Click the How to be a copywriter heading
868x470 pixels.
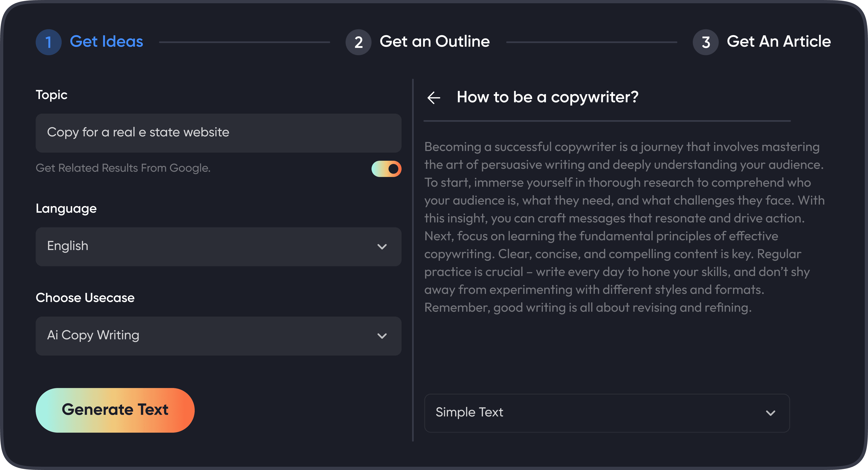click(547, 97)
